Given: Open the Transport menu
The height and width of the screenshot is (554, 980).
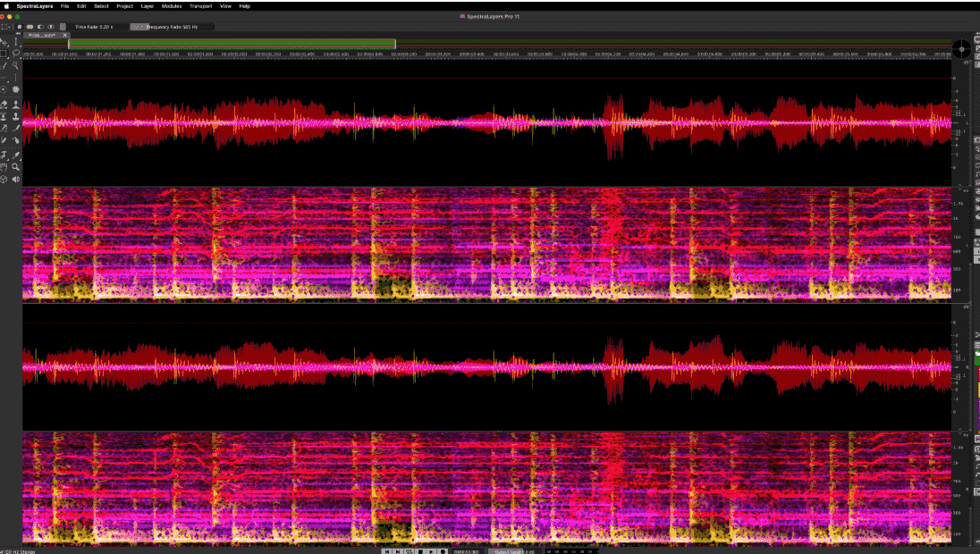Looking at the screenshot, I should point(200,6).
